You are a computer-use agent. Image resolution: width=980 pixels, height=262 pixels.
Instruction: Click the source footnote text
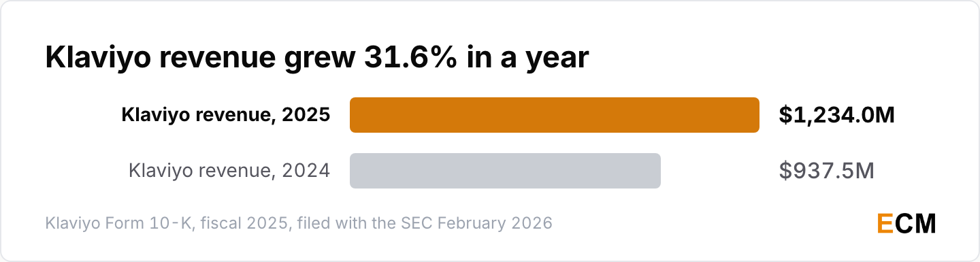pos(299,223)
